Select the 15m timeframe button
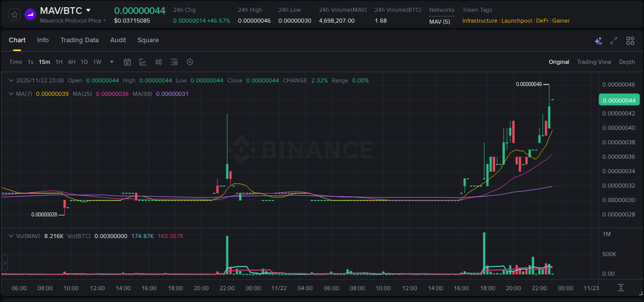This screenshot has width=644, height=302. 44,62
